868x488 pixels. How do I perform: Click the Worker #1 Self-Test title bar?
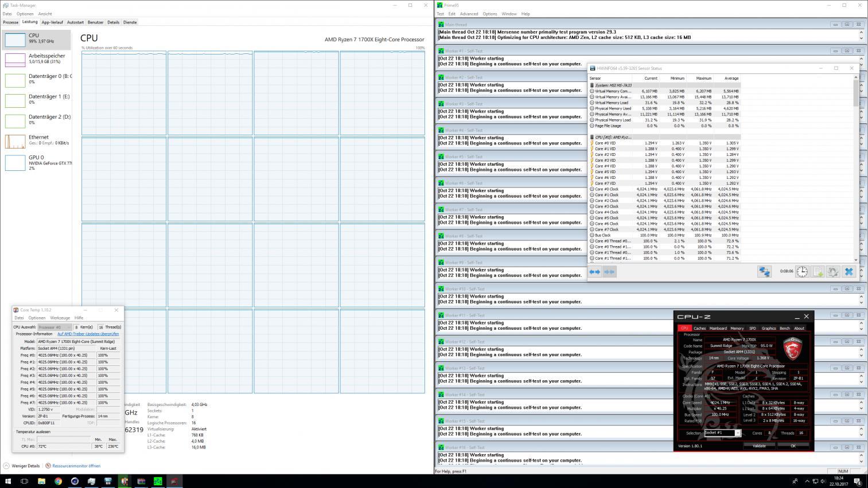point(650,51)
